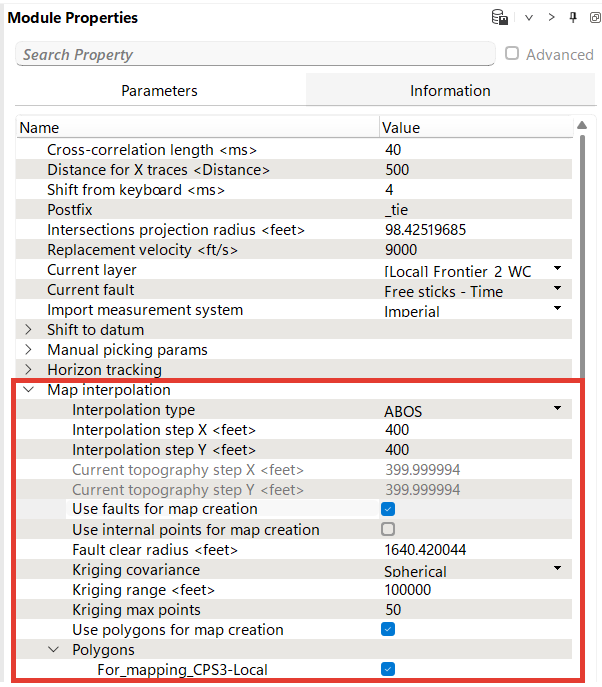Collapse the Map interpolation group
602x687 pixels.
click(28, 390)
